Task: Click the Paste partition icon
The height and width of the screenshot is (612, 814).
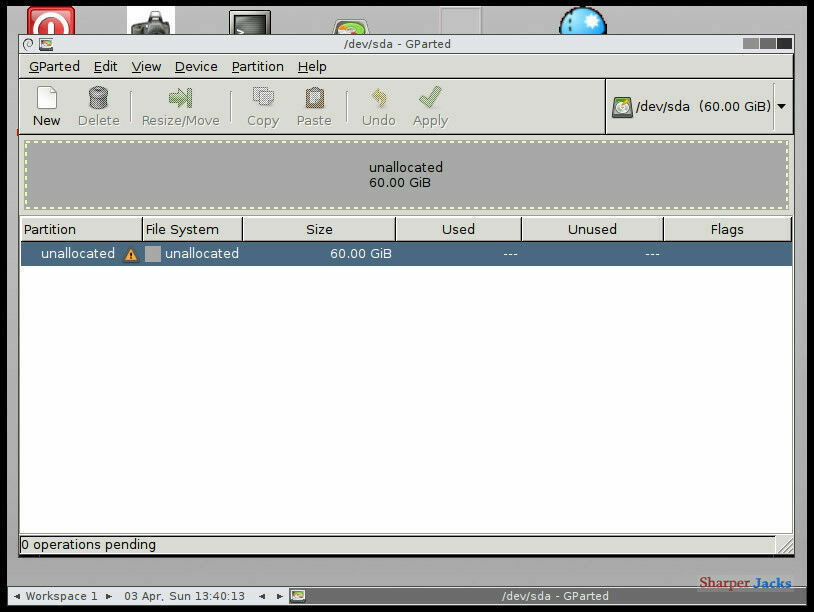Action: 313,106
